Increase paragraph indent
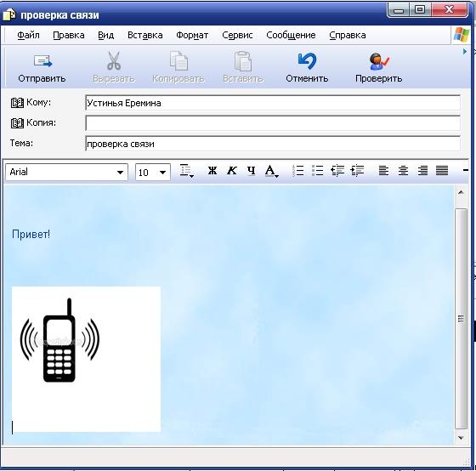This screenshot has width=476, height=471. [x=357, y=171]
